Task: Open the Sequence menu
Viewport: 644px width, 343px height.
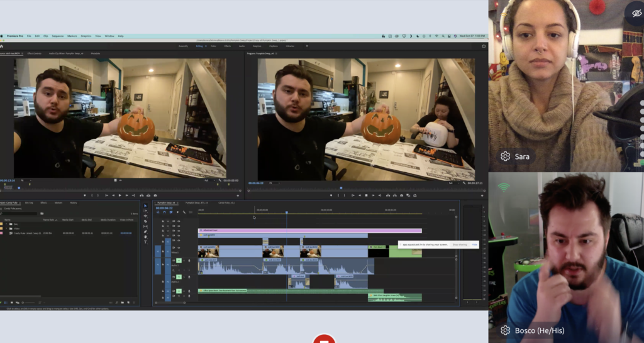Action: 57,36
